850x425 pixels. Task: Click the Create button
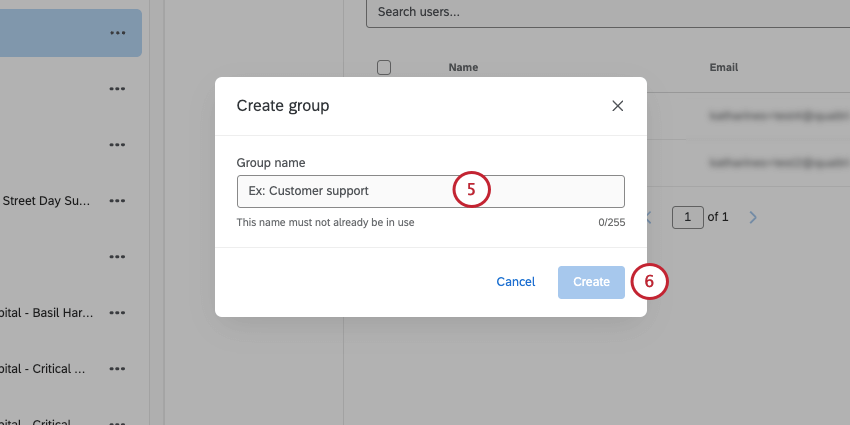pyautogui.click(x=591, y=282)
